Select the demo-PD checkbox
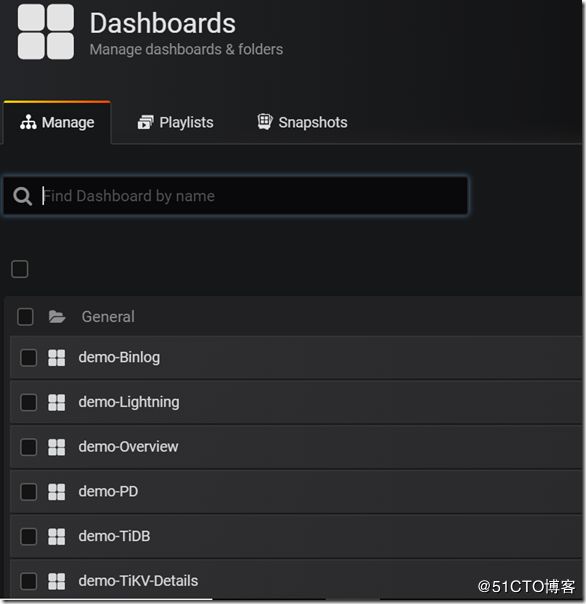 (x=29, y=492)
